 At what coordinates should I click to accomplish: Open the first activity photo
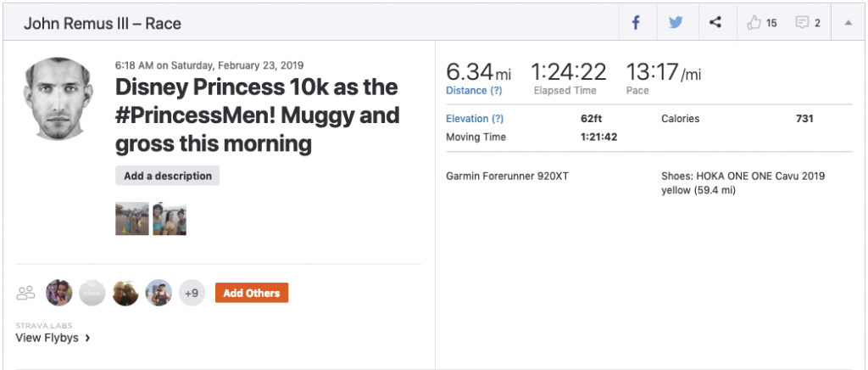pyautogui.click(x=132, y=219)
